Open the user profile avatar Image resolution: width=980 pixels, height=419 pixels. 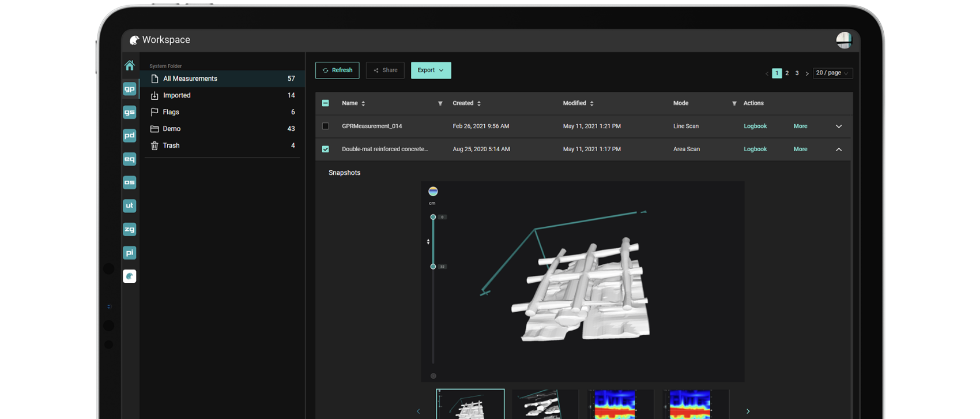pos(844,40)
